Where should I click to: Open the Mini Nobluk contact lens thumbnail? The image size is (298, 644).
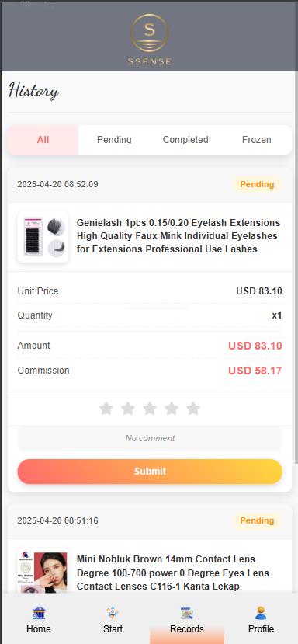point(43,573)
